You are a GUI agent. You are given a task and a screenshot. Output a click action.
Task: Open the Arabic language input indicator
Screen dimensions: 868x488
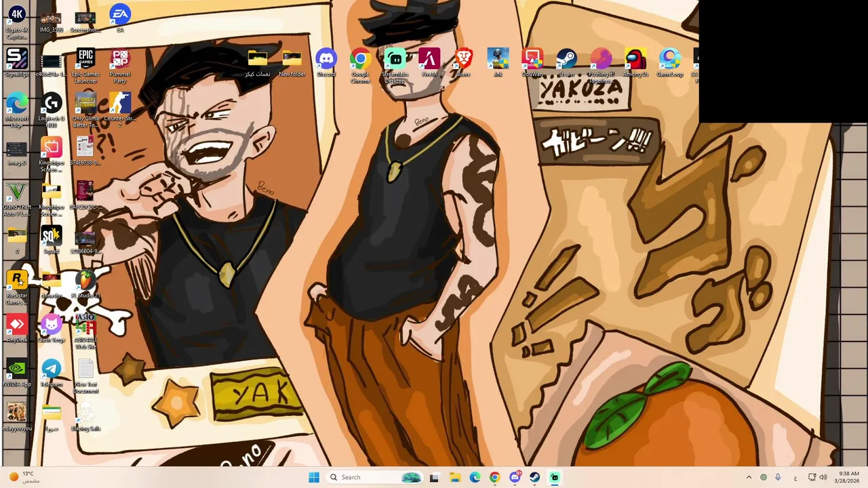pos(794,477)
